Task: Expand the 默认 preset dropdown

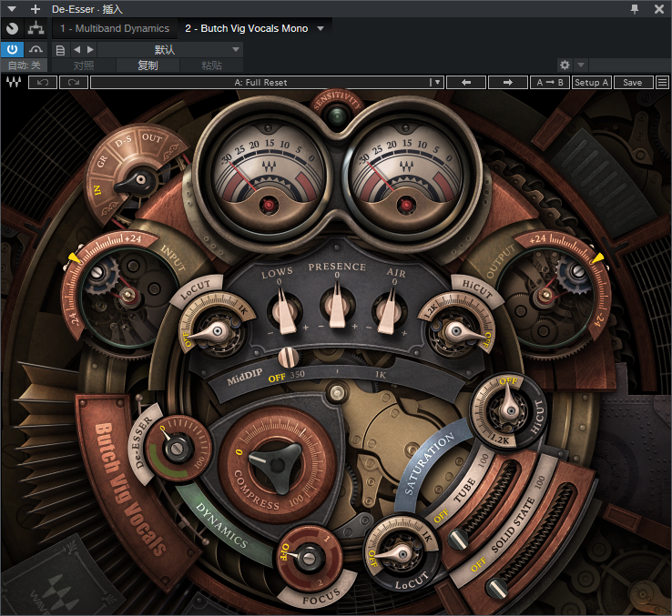Action: click(235, 49)
